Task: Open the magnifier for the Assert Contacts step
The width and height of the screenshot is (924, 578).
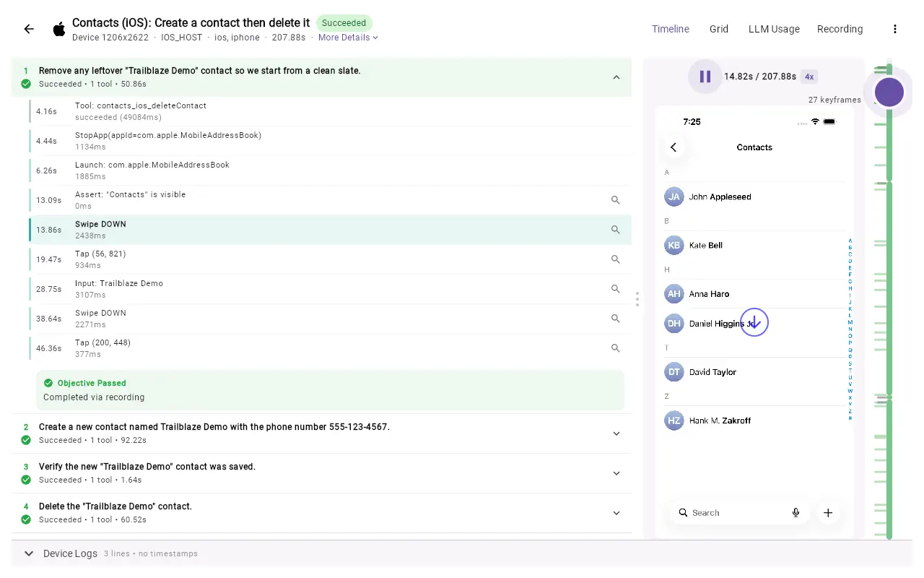Action: [x=616, y=200]
